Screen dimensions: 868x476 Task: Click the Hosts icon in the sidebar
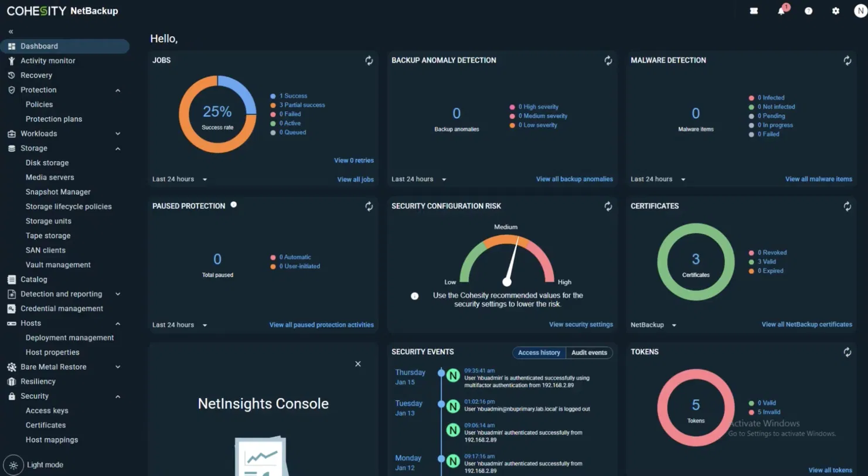pyautogui.click(x=12, y=324)
